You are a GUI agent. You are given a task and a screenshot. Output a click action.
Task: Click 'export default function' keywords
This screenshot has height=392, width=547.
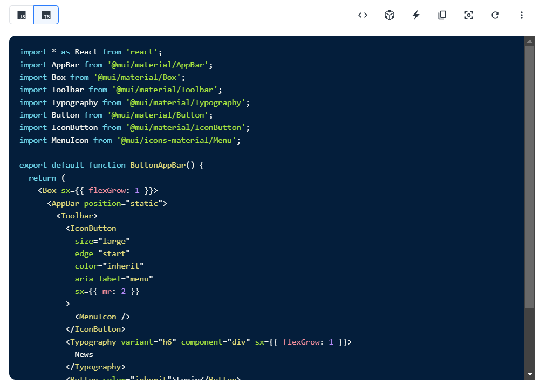[72, 166]
